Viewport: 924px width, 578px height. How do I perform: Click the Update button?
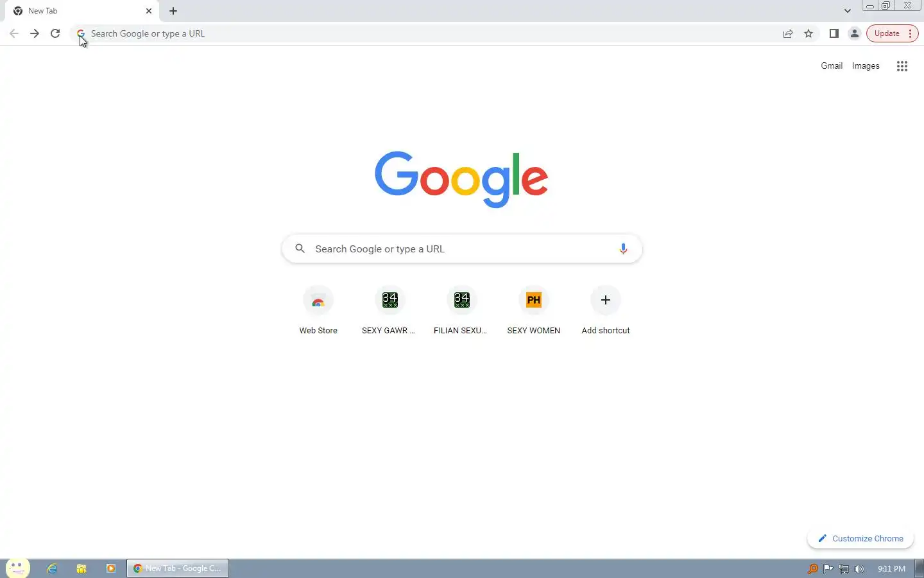[x=887, y=33]
